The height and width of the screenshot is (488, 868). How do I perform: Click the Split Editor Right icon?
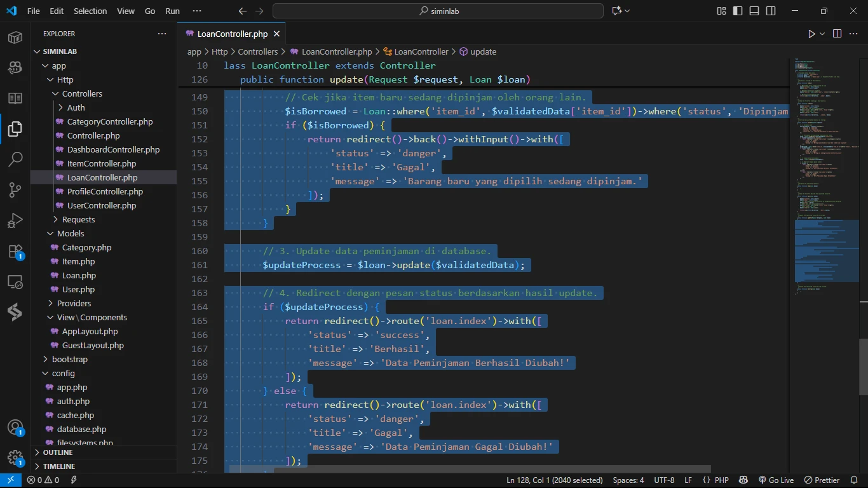pos(837,34)
